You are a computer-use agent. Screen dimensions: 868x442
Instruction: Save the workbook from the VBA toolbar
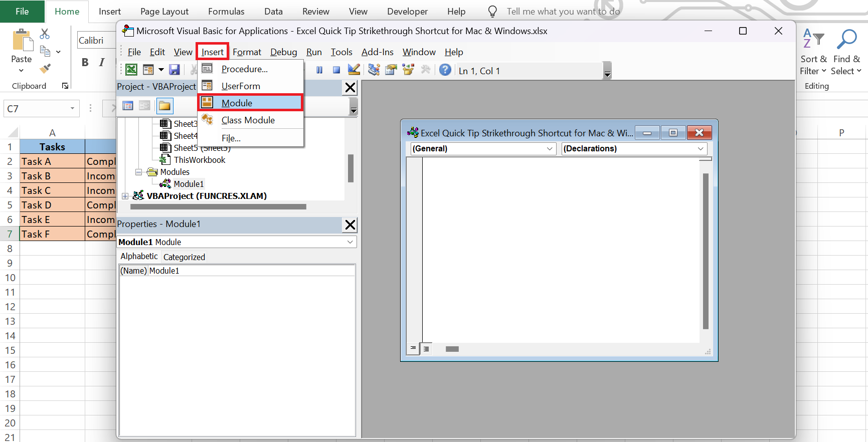(175, 70)
